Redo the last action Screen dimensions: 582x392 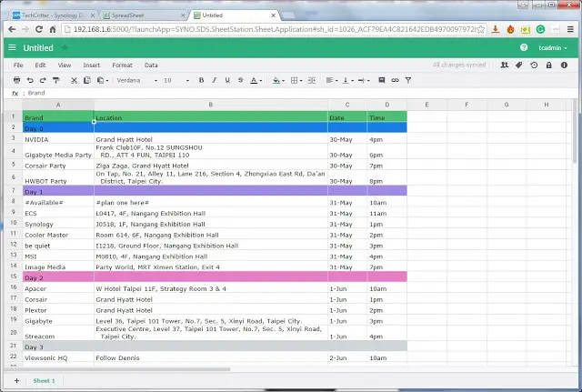pos(43,80)
